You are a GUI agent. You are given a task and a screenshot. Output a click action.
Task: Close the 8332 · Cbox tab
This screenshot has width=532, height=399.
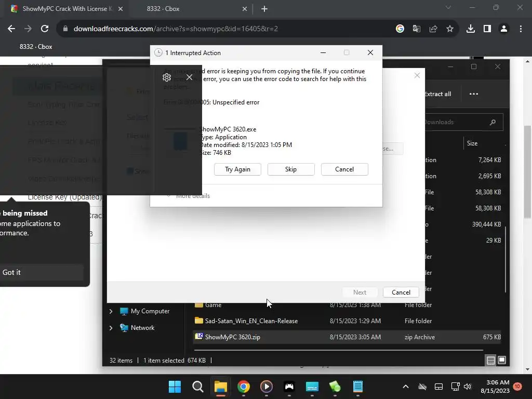click(x=245, y=9)
